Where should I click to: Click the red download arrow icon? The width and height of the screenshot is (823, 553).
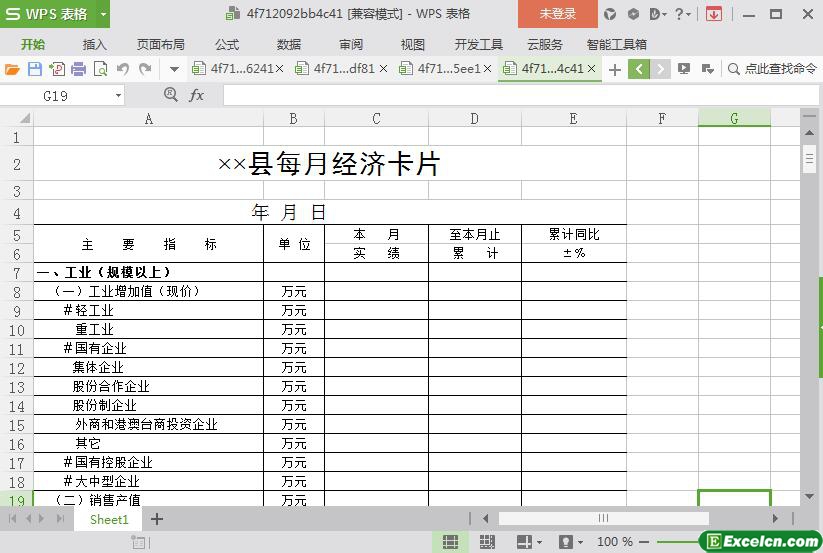(713, 14)
